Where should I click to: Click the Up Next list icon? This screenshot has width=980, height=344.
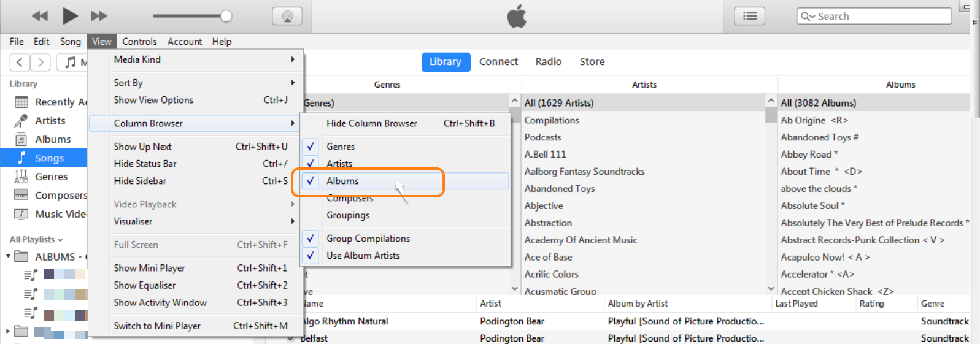750,16
